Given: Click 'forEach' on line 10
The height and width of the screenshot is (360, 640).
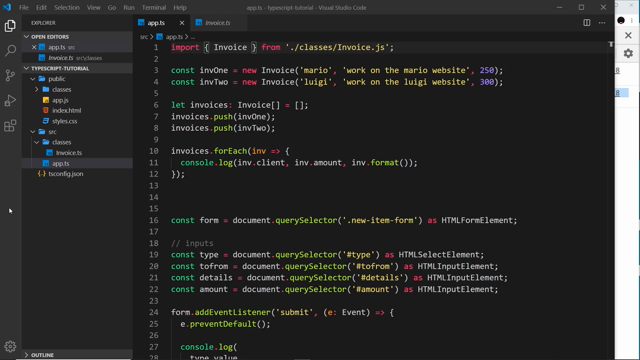Looking at the screenshot, I should 230,151.
